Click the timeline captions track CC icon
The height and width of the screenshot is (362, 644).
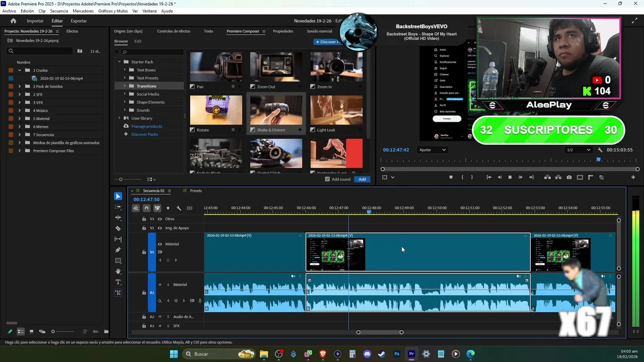(x=189, y=208)
